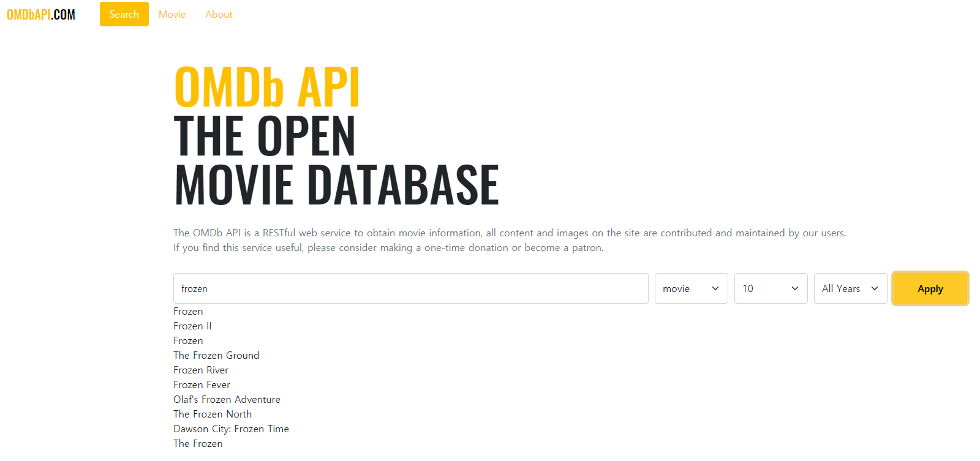
Task: Open the '10' results count dropdown
Action: [771, 288]
